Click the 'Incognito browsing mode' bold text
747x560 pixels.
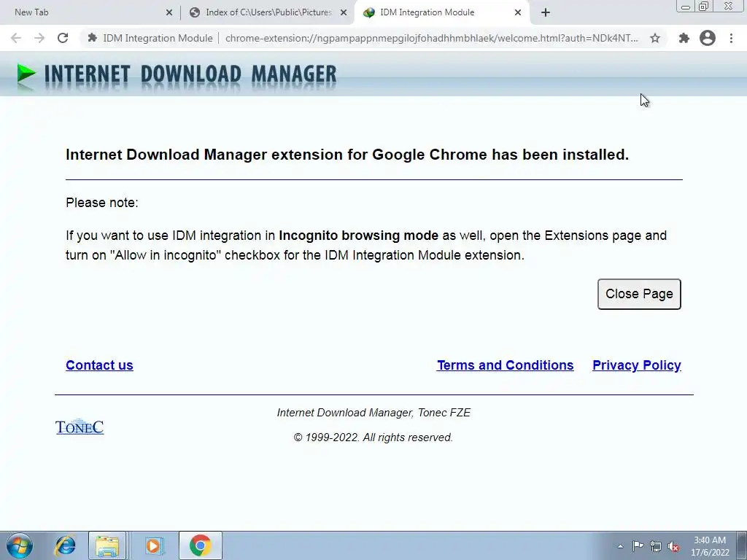click(x=358, y=236)
